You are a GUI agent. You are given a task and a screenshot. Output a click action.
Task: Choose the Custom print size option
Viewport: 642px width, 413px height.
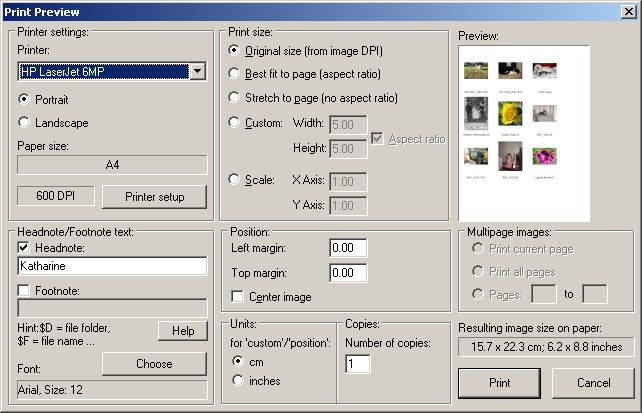pos(234,123)
